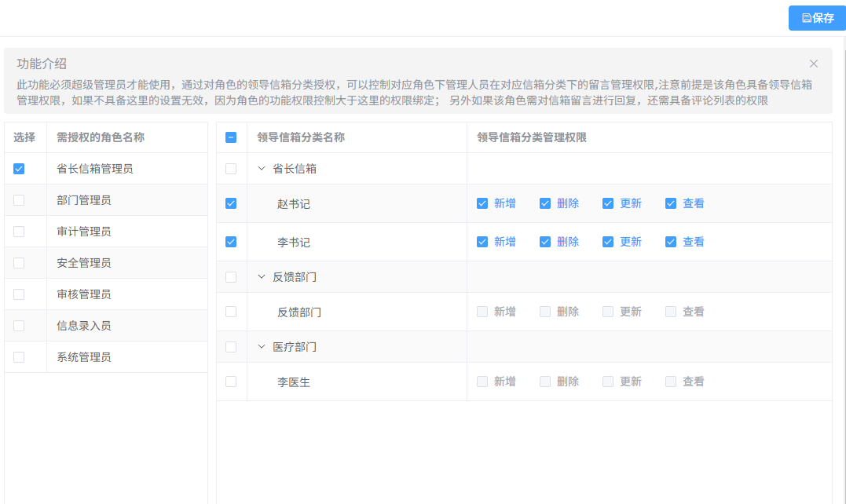Click the 信息录入员 role name
The image size is (846, 504).
click(x=83, y=326)
